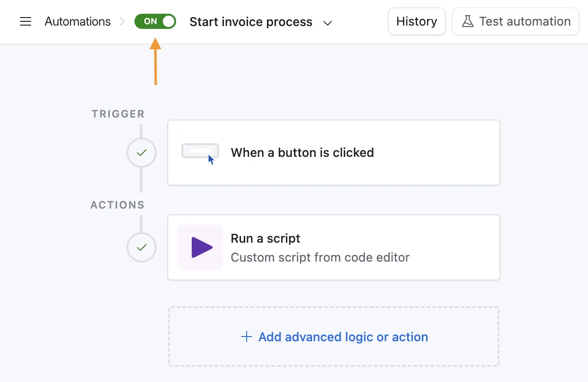Open the automation History

coord(417,21)
